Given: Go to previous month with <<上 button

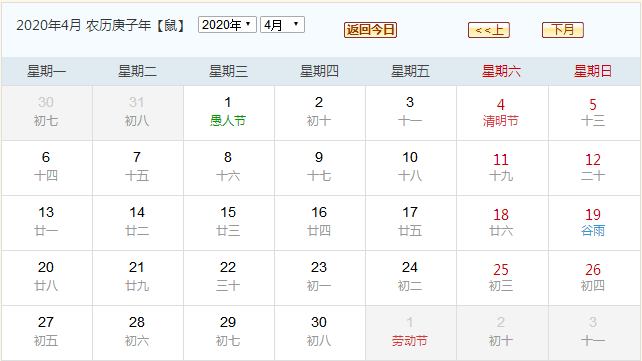Looking at the screenshot, I should 488,30.
